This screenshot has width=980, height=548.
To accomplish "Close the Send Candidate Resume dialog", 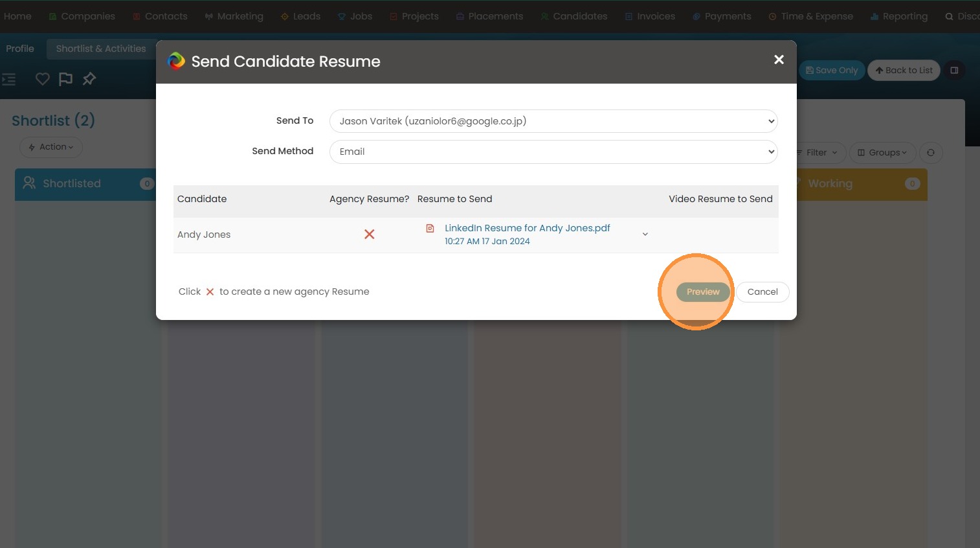I will pyautogui.click(x=779, y=60).
